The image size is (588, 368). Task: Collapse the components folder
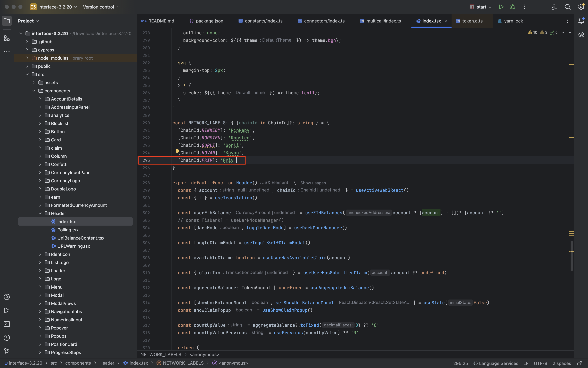(x=34, y=91)
